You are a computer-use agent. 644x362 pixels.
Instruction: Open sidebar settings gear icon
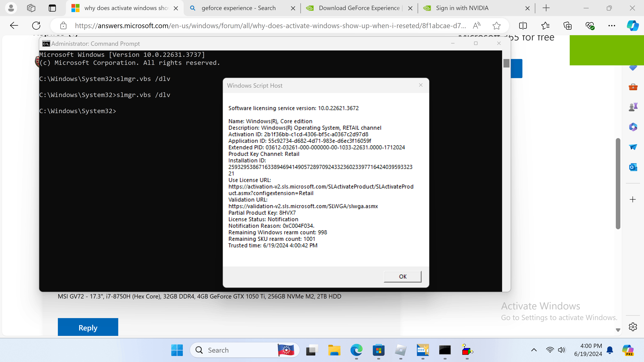pos(633,326)
